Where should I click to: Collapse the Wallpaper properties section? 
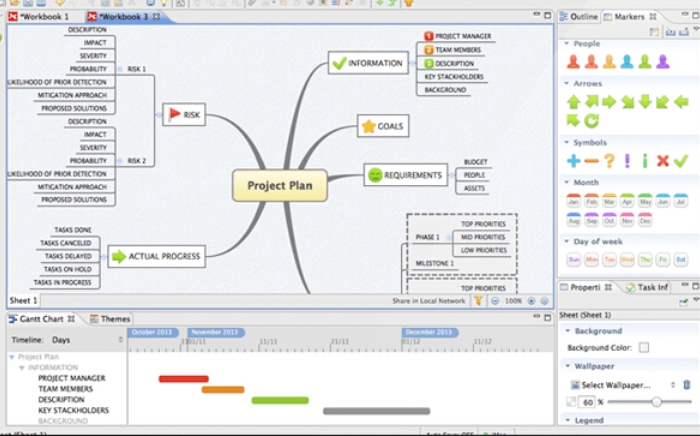tap(567, 366)
